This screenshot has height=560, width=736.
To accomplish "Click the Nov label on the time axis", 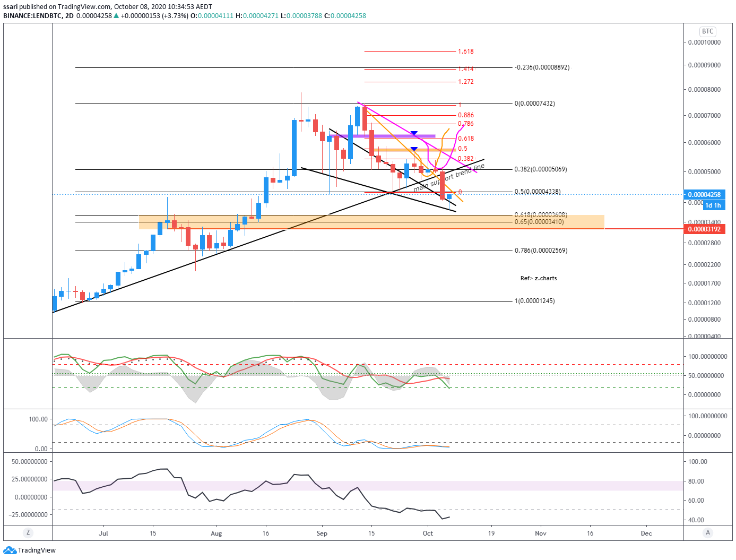I will tap(541, 533).
